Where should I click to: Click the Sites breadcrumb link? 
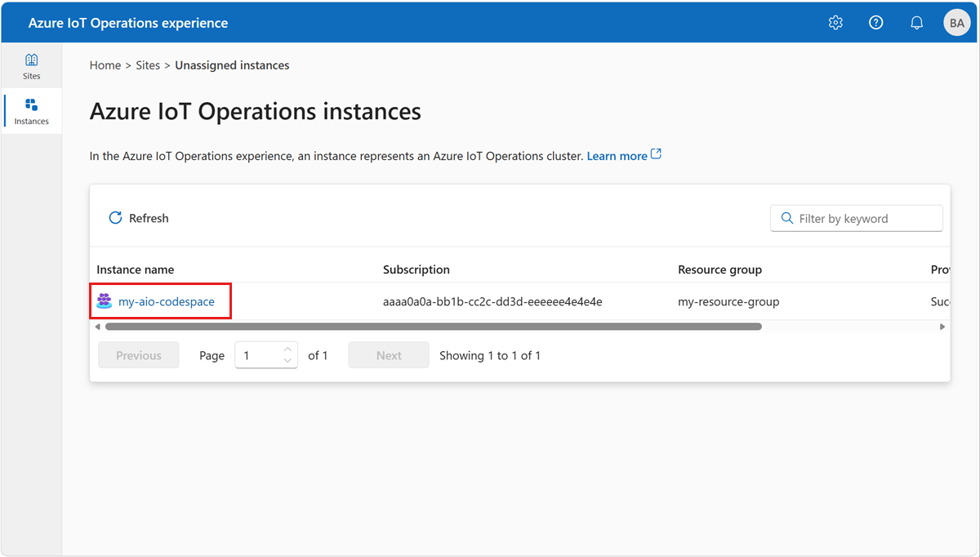point(148,65)
